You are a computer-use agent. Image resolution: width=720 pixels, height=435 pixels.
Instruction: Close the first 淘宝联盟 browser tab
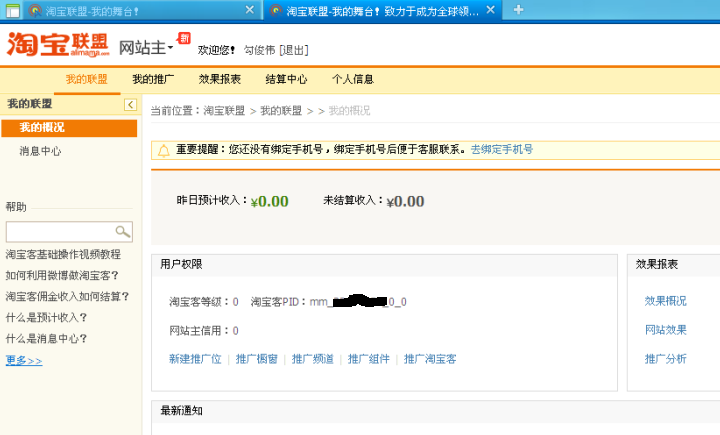[250, 10]
